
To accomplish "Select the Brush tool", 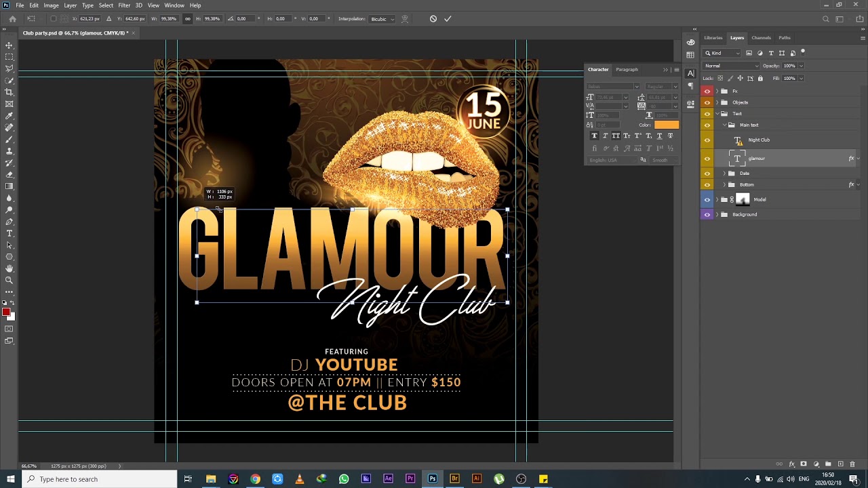I will [x=9, y=139].
